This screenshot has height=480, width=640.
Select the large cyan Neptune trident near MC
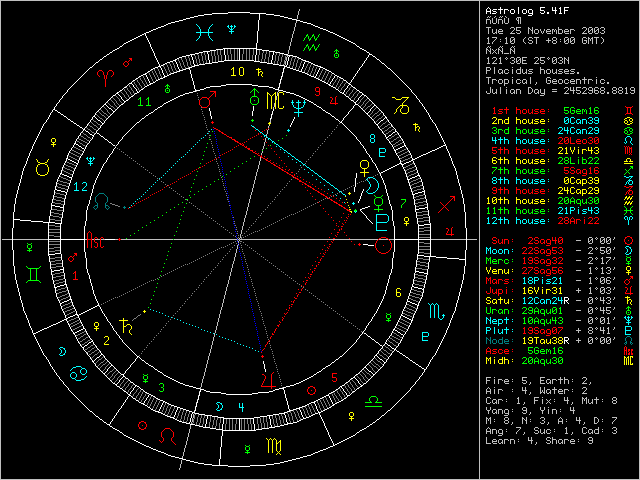tap(299, 108)
